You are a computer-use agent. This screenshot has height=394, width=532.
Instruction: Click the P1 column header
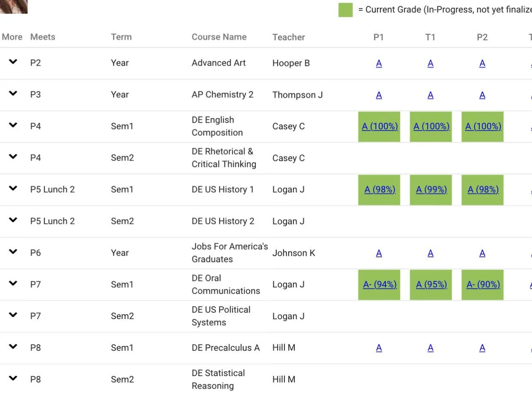click(x=379, y=37)
